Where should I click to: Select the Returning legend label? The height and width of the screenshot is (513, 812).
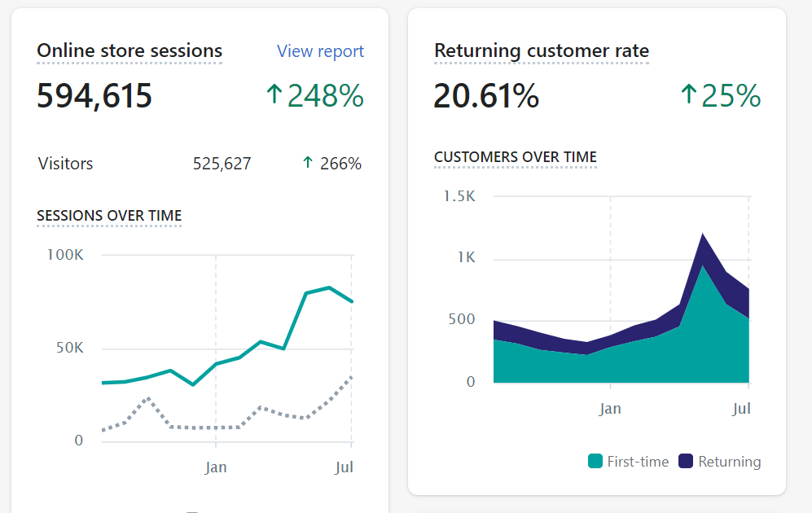pos(729,461)
